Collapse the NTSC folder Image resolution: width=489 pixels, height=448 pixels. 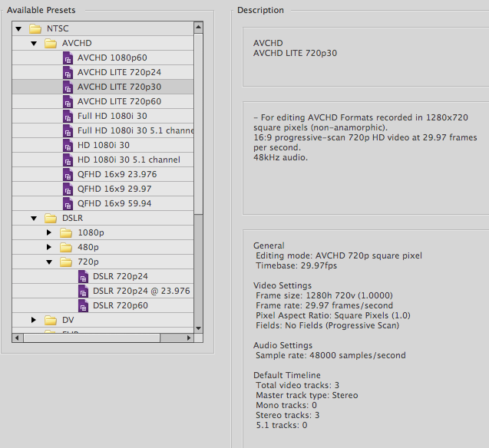18,29
